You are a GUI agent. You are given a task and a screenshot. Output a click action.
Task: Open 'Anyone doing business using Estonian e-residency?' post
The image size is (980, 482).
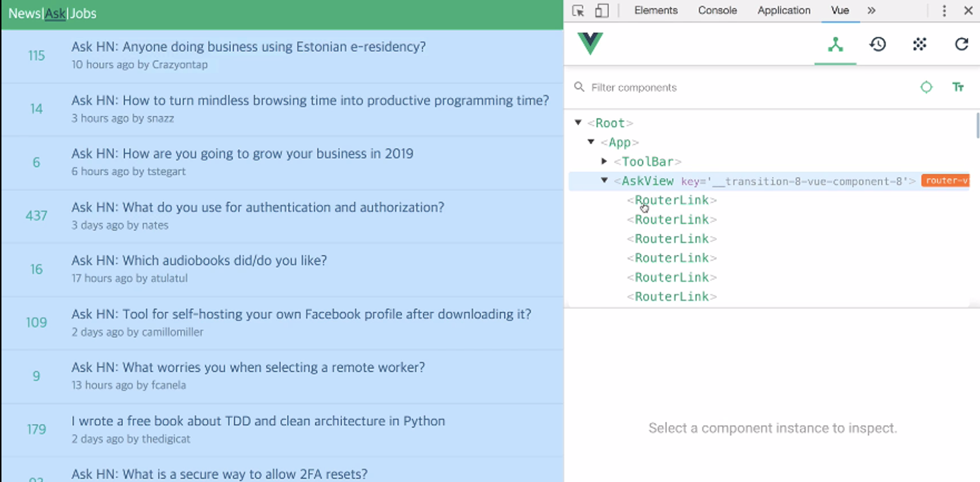coord(248,47)
